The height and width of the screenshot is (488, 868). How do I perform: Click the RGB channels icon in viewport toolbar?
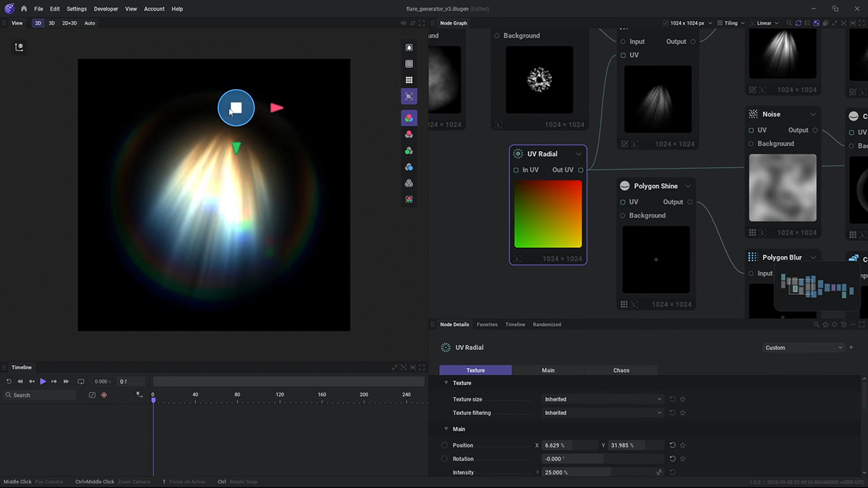pos(409,118)
